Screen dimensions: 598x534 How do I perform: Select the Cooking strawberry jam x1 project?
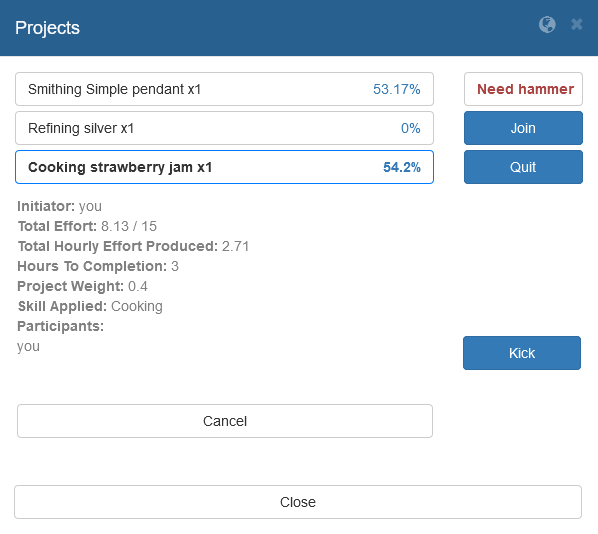pyautogui.click(x=224, y=167)
